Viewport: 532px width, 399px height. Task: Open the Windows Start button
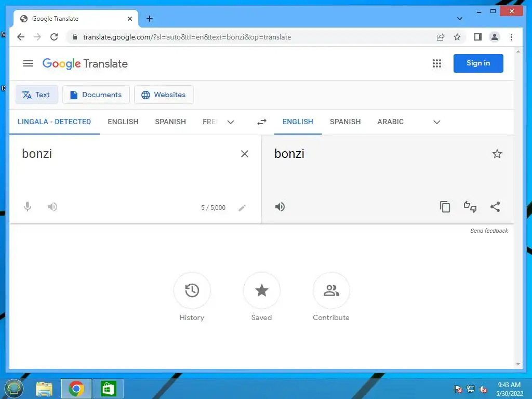[x=14, y=389]
